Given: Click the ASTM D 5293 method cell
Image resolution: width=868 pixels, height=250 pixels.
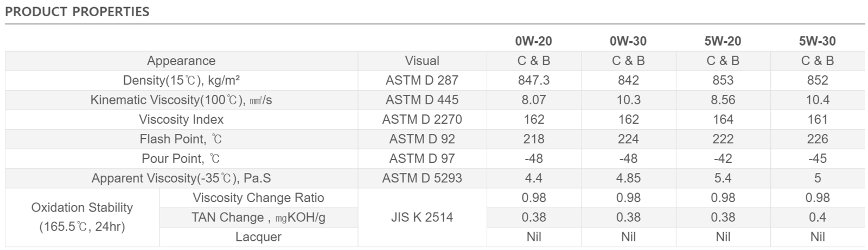Looking at the screenshot, I should [422, 178].
